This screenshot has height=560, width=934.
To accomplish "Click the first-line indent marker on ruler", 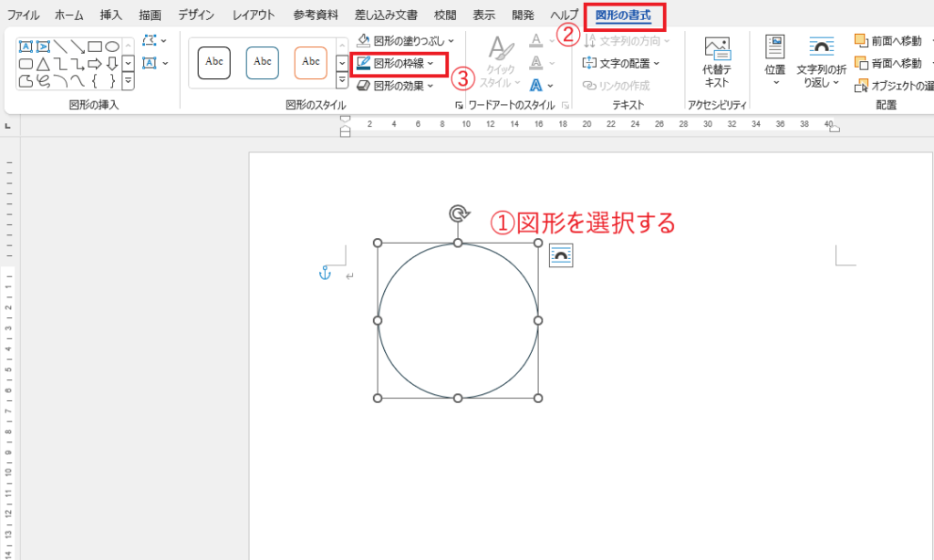I will [345, 119].
